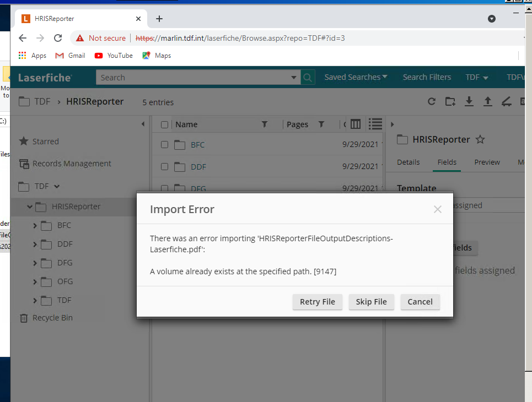Click Skip File button
The width and height of the screenshot is (532, 402).
coord(371,302)
